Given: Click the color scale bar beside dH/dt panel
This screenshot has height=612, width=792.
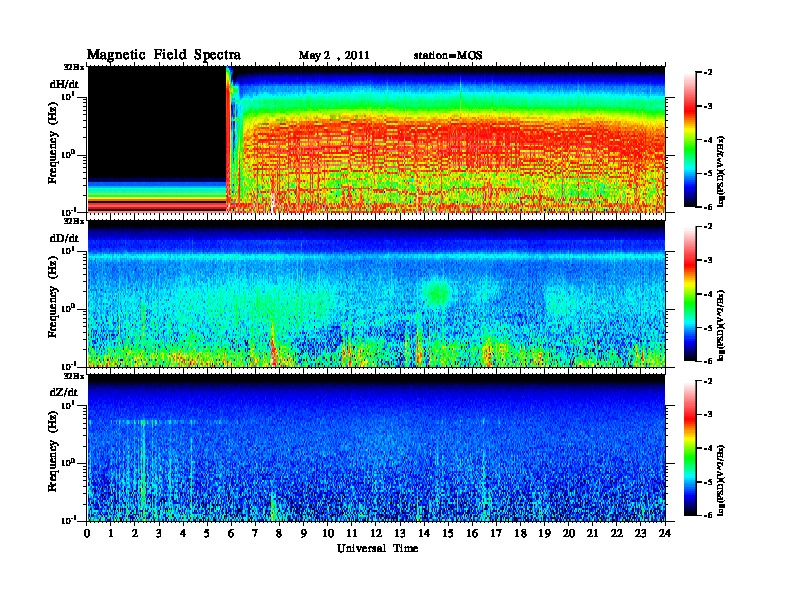Looking at the screenshot, I should [689, 140].
